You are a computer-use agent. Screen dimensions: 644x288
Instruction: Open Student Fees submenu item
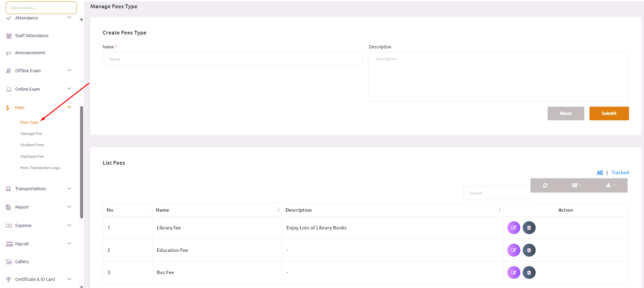(x=32, y=145)
